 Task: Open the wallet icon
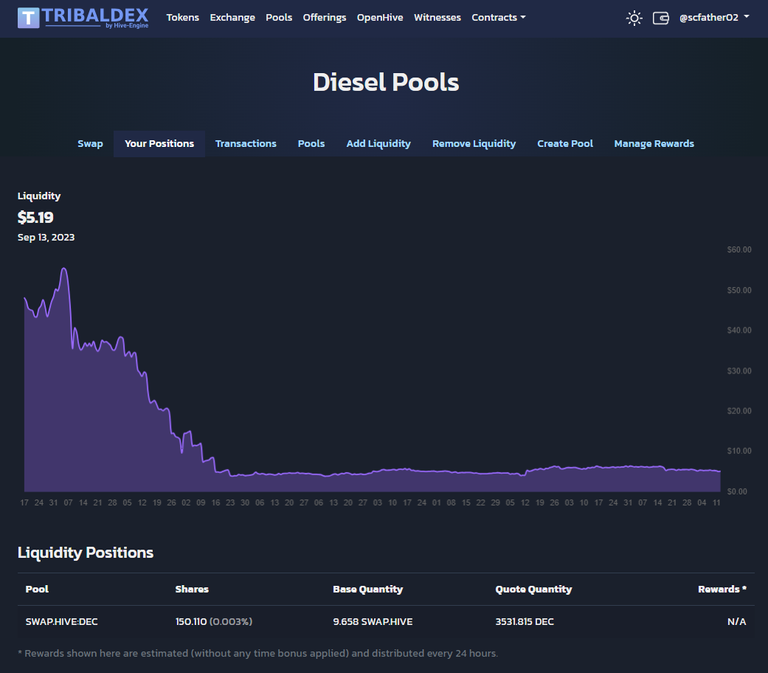(x=660, y=18)
